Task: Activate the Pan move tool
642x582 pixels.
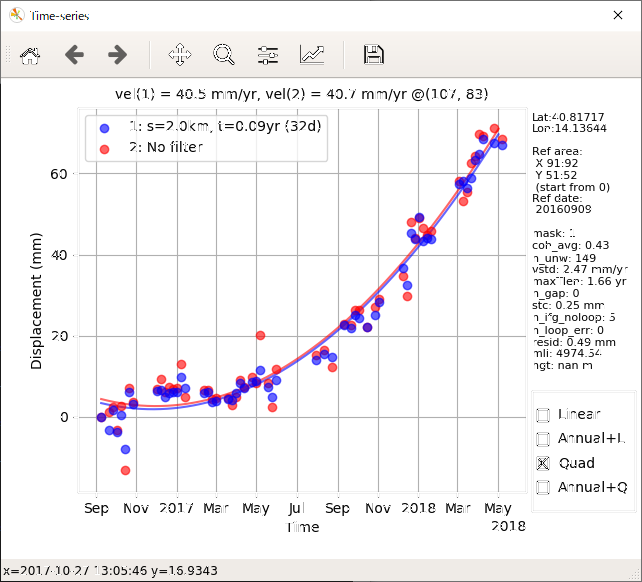Action: (x=180, y=55)
